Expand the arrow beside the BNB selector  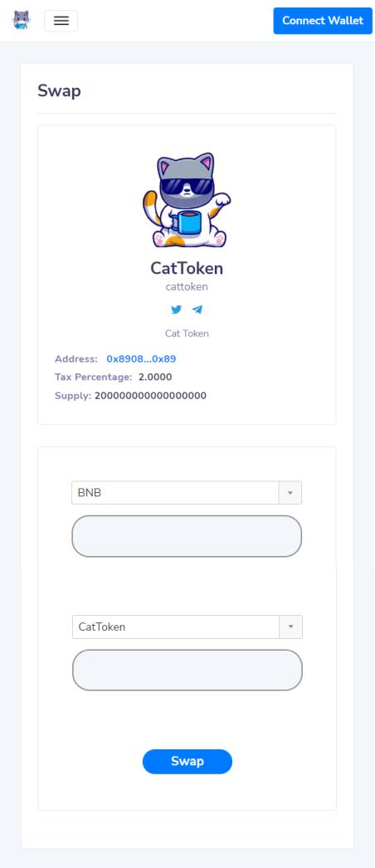pos(290,493)
